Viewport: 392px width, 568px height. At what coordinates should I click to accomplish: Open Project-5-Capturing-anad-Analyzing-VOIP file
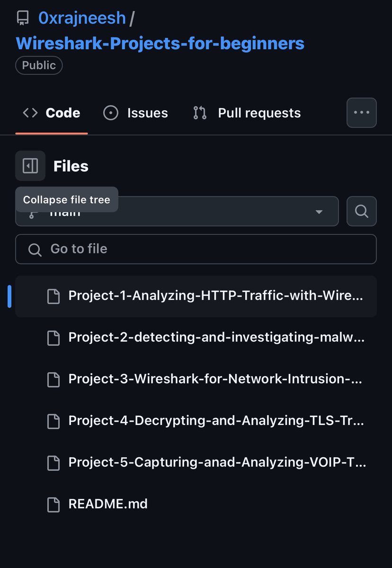pyautogui.click(x=196, y=462)
